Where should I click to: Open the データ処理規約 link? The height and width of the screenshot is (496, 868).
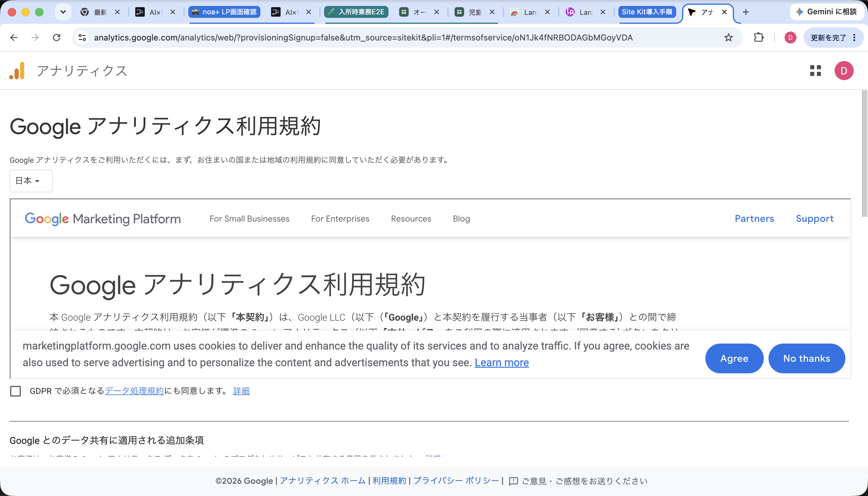pos(134,391)
